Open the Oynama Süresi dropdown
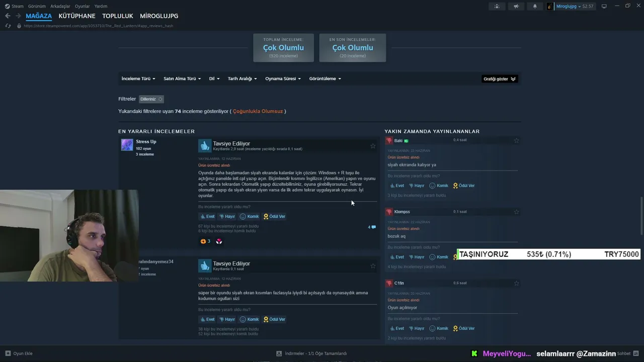This screenshot has width=644, height=362. coord(283,78)
